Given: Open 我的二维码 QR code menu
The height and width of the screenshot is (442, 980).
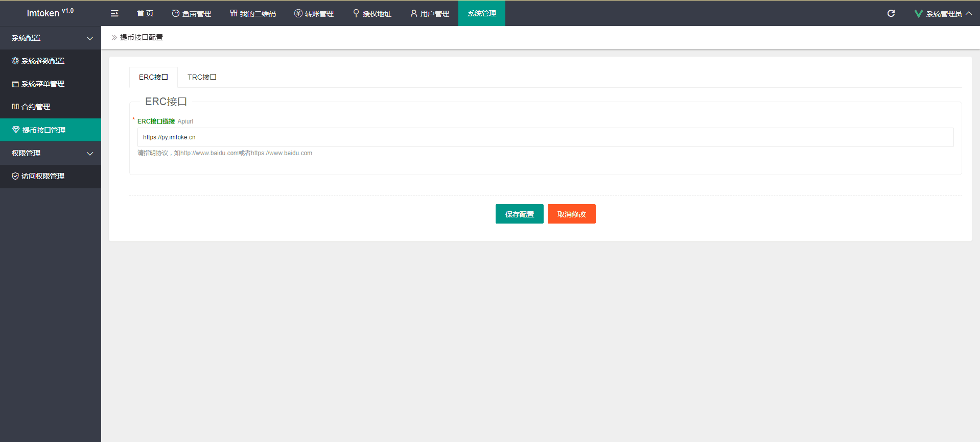Looking at the screenshot, I should [x=253, y=13].
